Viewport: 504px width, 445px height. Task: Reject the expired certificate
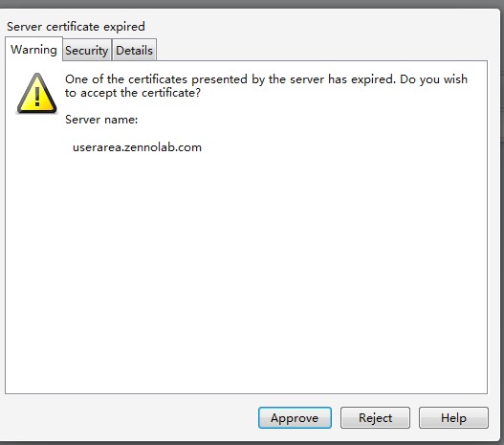coord(375,417)
